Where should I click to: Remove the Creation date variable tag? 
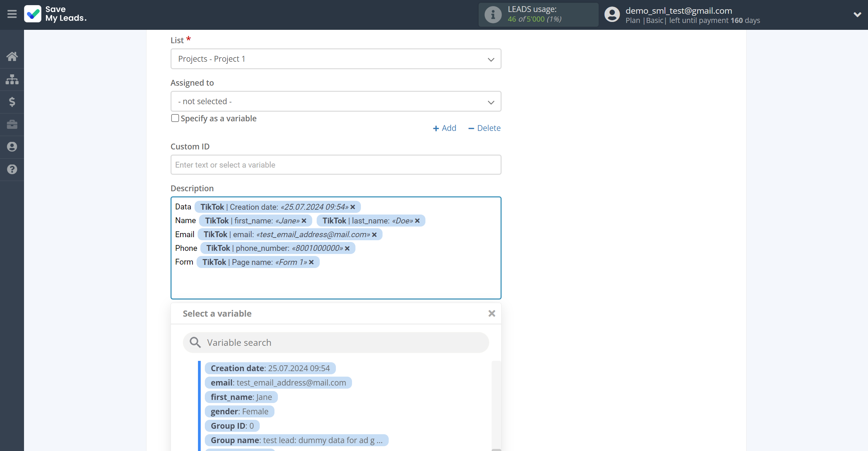[353, 207]
